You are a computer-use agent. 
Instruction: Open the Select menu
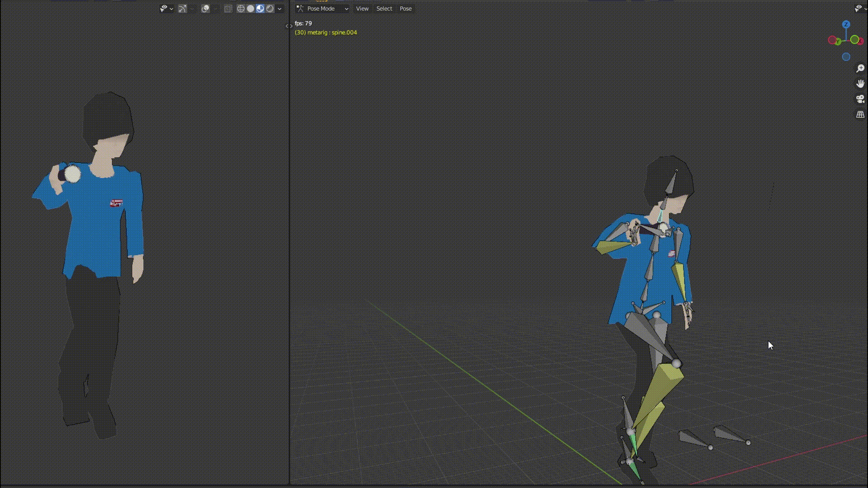pos(384,9)
